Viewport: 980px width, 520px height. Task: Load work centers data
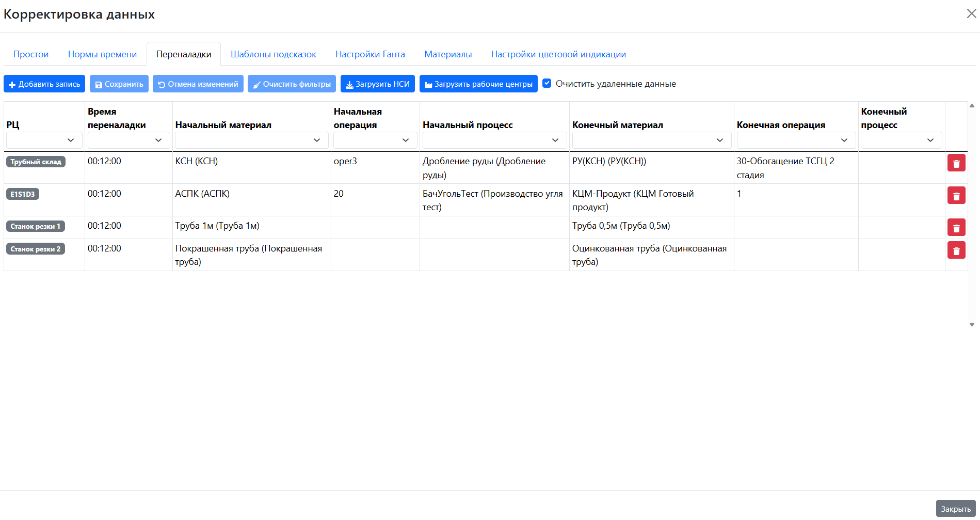pos(478,84)
